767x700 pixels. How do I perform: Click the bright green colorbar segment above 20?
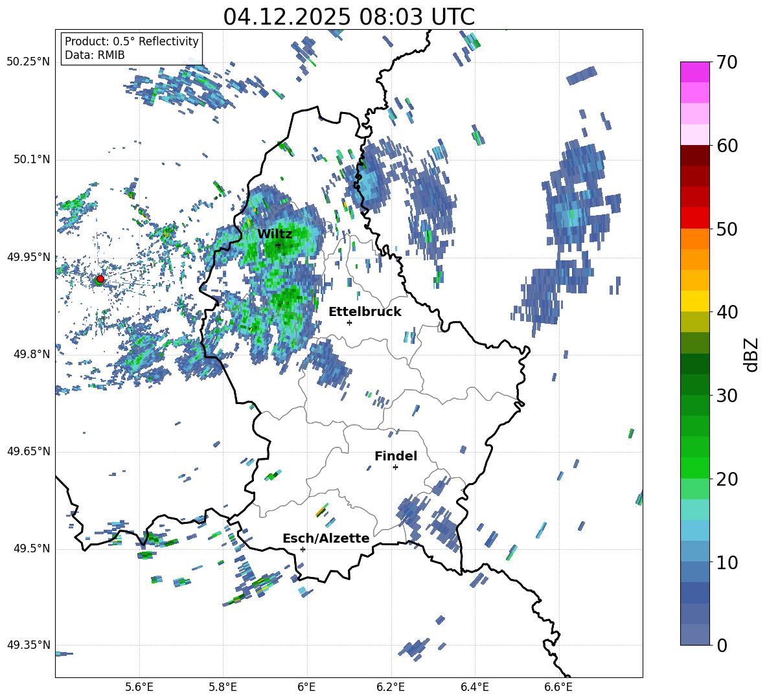(x=694, y=468)
